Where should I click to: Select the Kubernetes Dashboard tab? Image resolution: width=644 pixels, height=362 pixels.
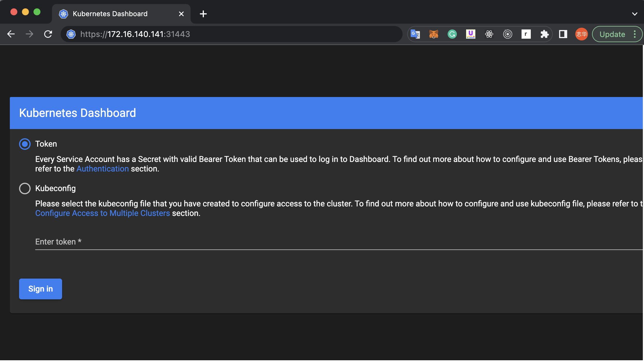coord(121,14)
